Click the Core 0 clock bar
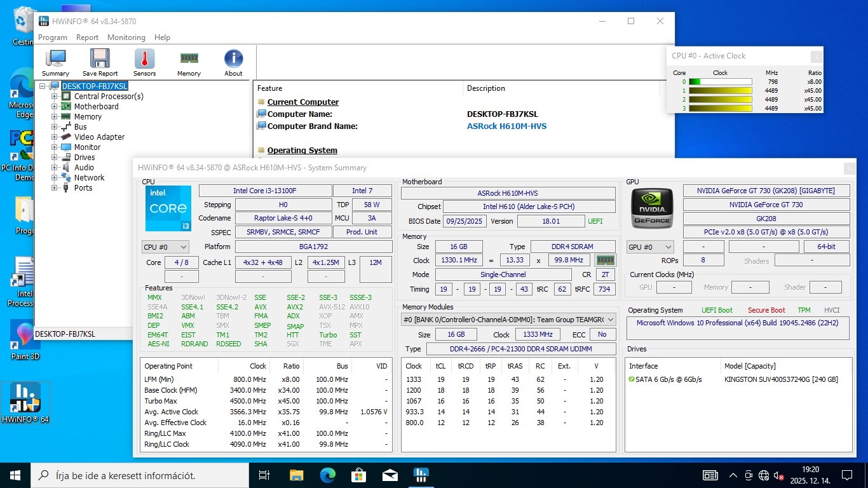 point(720,82)
